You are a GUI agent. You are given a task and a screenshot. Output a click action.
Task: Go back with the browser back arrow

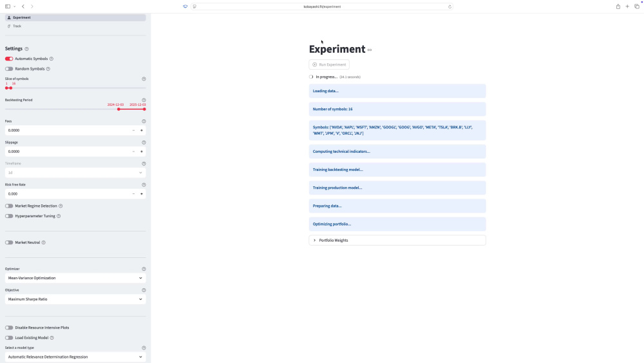point(23,6)
